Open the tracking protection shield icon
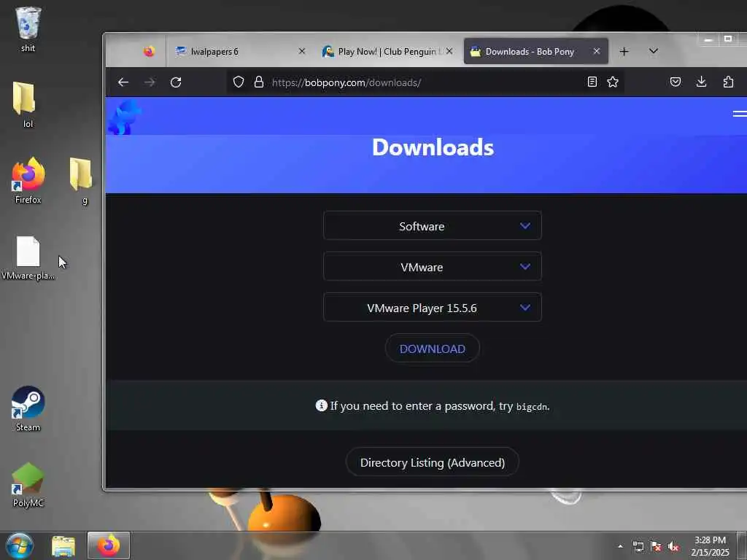 pos(239,82)
